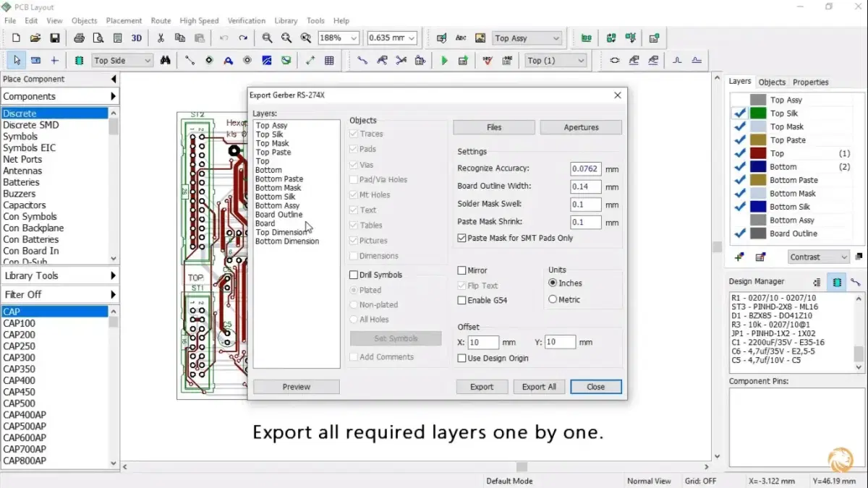This screenshot has width=868, height=488.
Task: Click the Preview button
Action: [x=296, y=387]
